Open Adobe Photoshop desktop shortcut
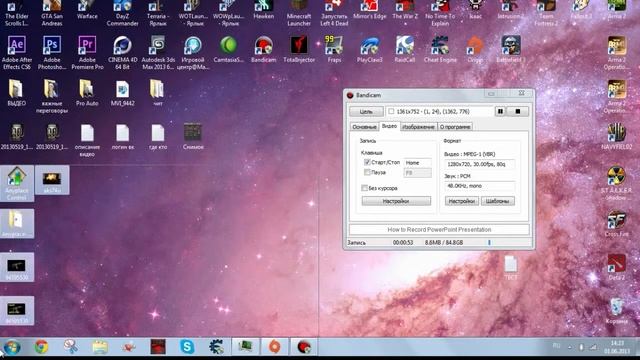Viewport: 640px width, 360px height. click(52, 52)
